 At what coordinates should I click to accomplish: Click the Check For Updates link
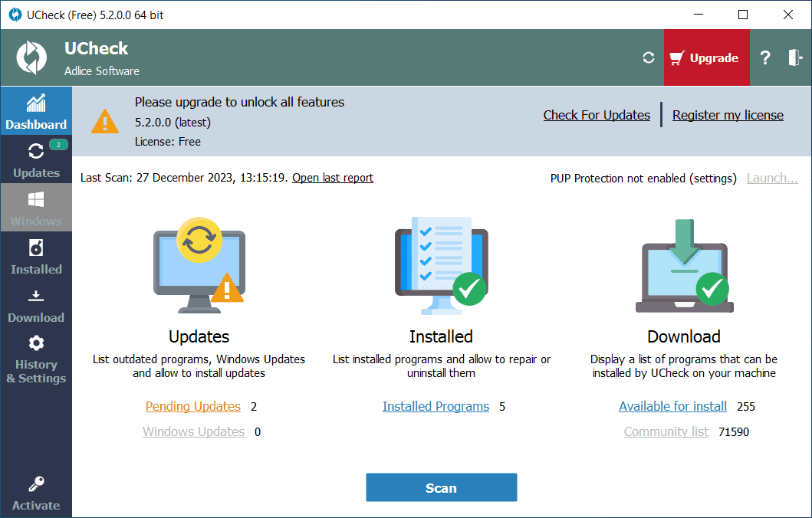[x=597, y=115]
